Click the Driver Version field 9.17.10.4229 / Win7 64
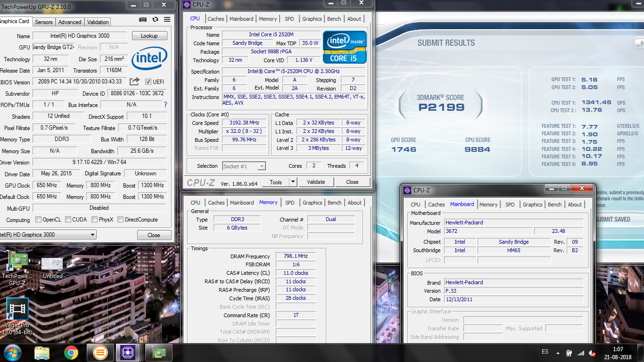 [x=99, y=162]
